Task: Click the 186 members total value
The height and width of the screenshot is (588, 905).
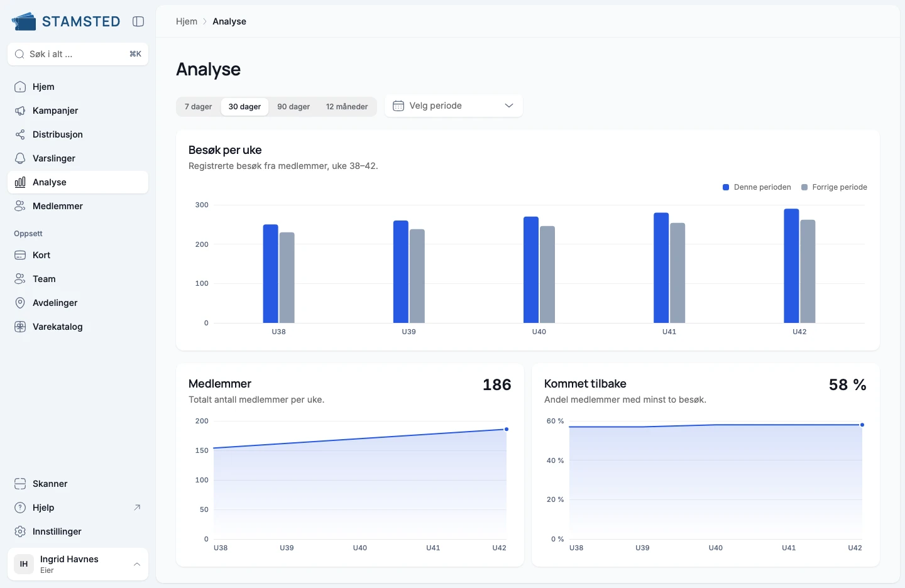Action: 497,384
